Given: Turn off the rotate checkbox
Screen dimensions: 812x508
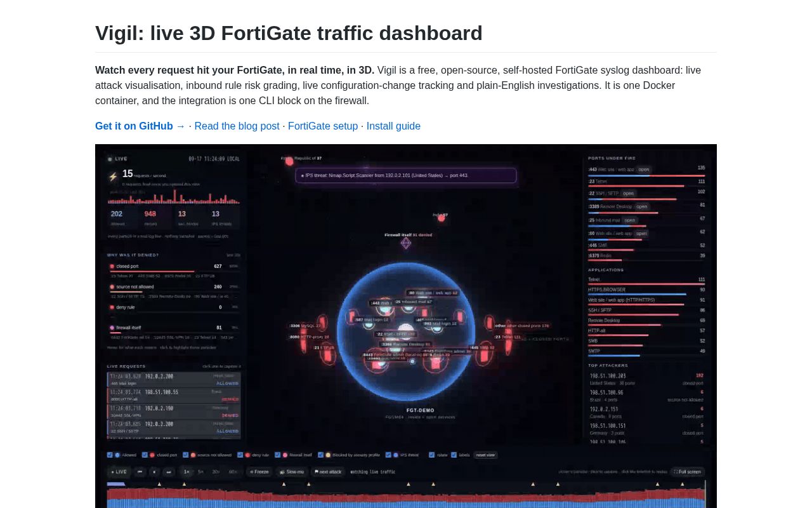Looking at the screenshot, I should pos(431,455).
